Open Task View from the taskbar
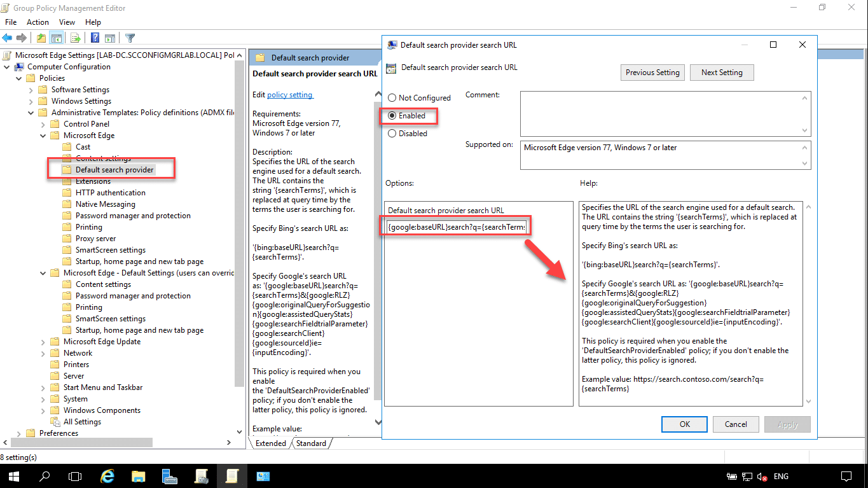Image resolution: width=868 pixels, height=488 pixels. click(75, 476)
